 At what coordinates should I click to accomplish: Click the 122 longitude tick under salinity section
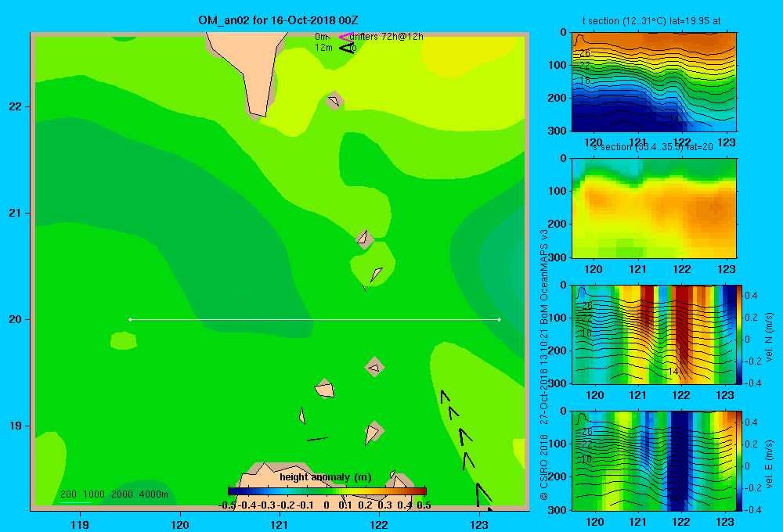(682, 269)
